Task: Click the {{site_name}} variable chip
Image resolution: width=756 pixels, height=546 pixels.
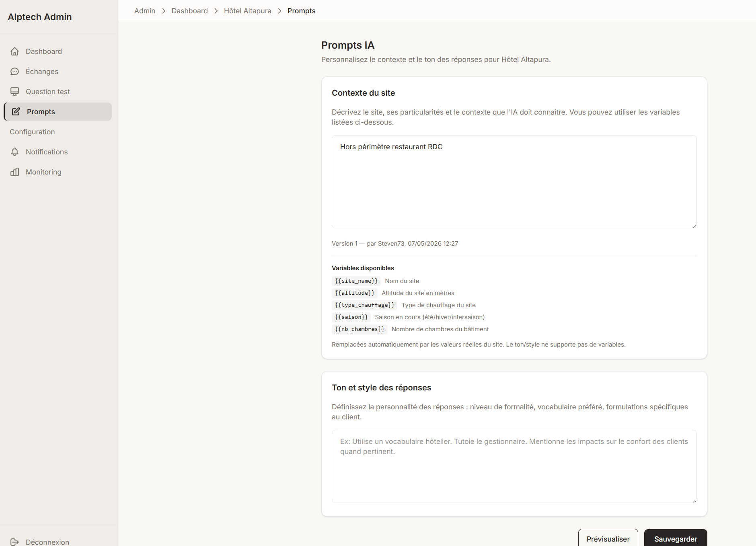Action: point(356,281)
